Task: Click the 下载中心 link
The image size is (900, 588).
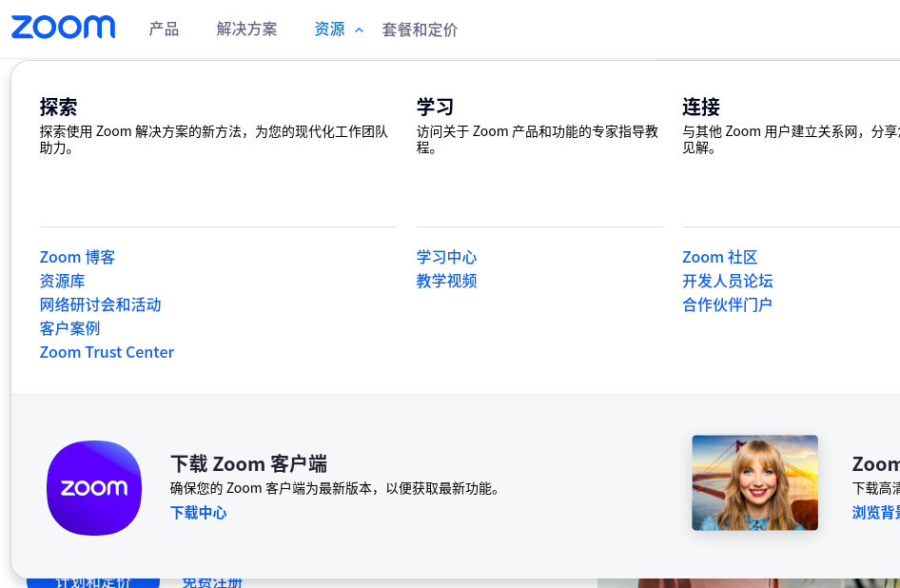Action: pos(198,513)
